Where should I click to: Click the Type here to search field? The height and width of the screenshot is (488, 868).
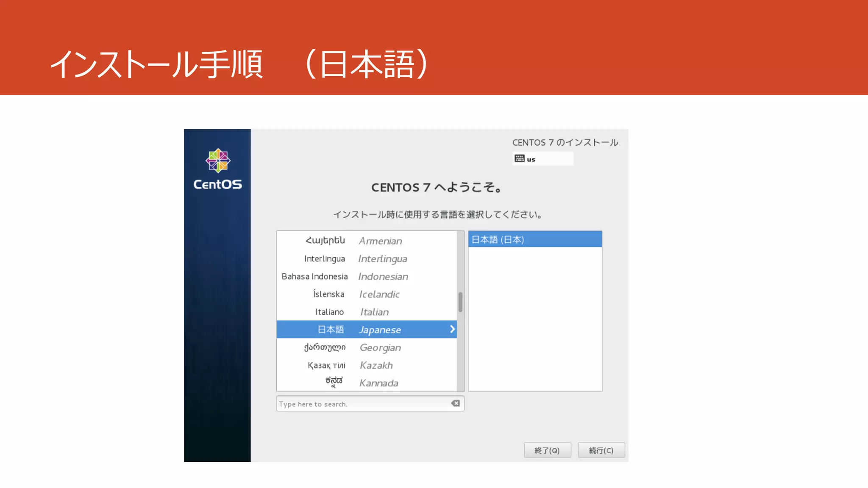(370, 404)
